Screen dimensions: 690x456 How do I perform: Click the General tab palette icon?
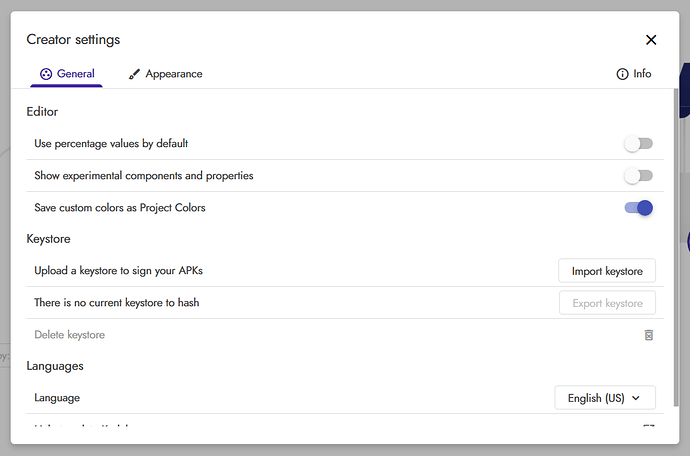coord(46,74)
